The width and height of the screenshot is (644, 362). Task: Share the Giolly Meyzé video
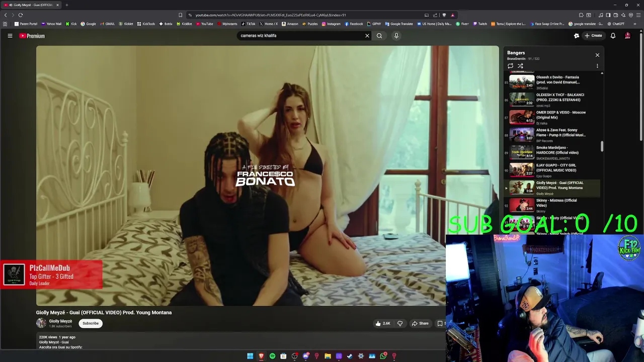420,323
